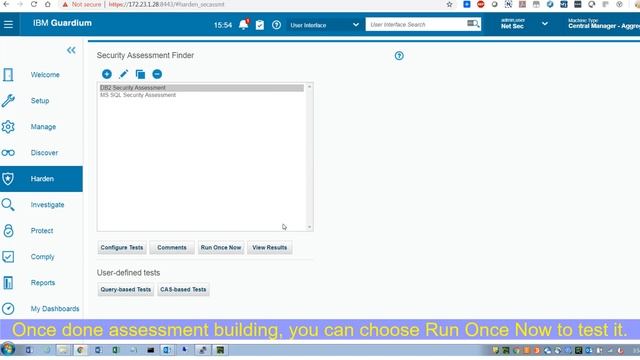Click the Protect padlock icon
Screen dimensions: 640x360
pyautogui.click(x=8, y=231)
